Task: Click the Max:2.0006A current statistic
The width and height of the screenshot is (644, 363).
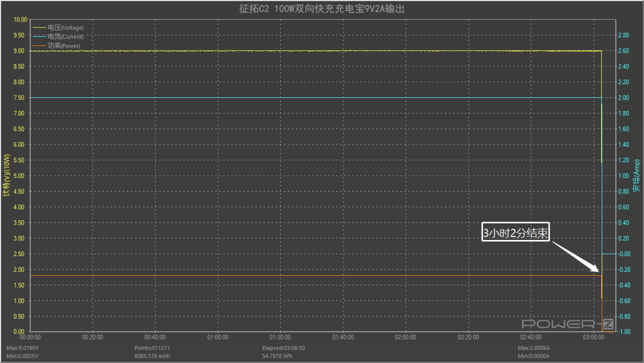Action: point(534,348)
